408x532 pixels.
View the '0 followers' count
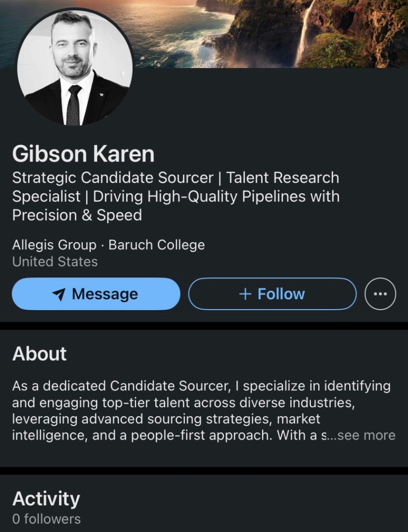tap(46, 518)
